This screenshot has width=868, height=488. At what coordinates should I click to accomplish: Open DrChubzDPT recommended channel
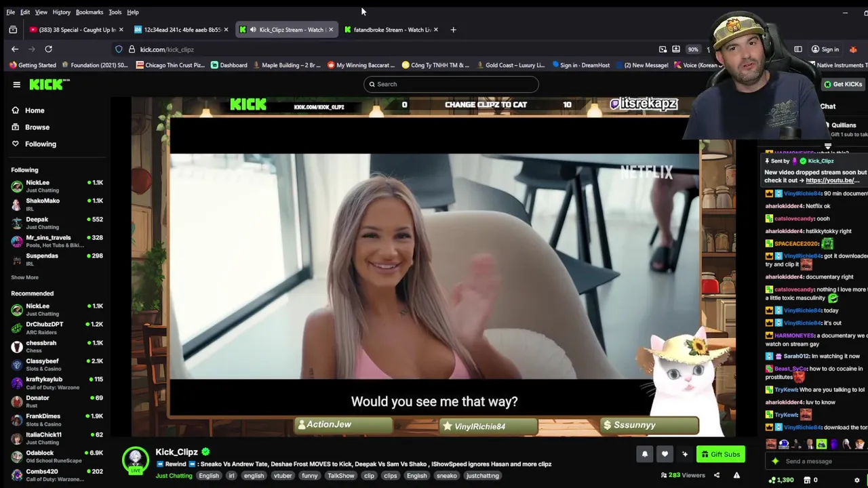click(57, 328)
